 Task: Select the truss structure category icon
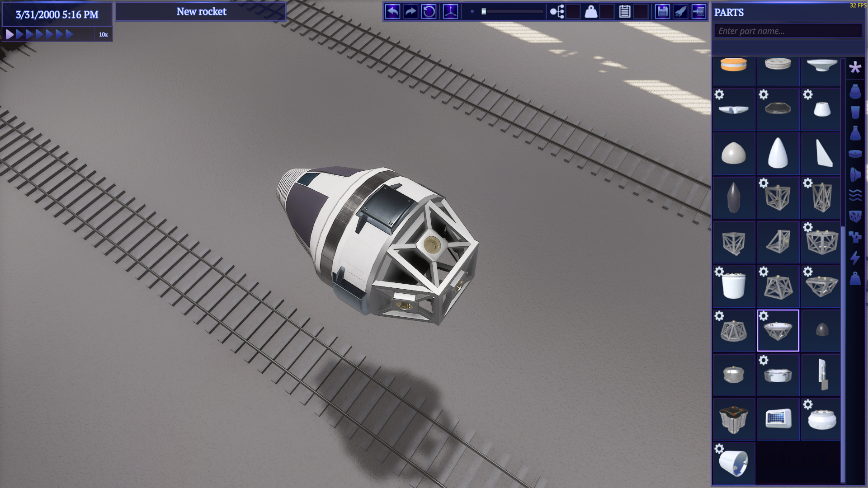[x=855, y=216]
